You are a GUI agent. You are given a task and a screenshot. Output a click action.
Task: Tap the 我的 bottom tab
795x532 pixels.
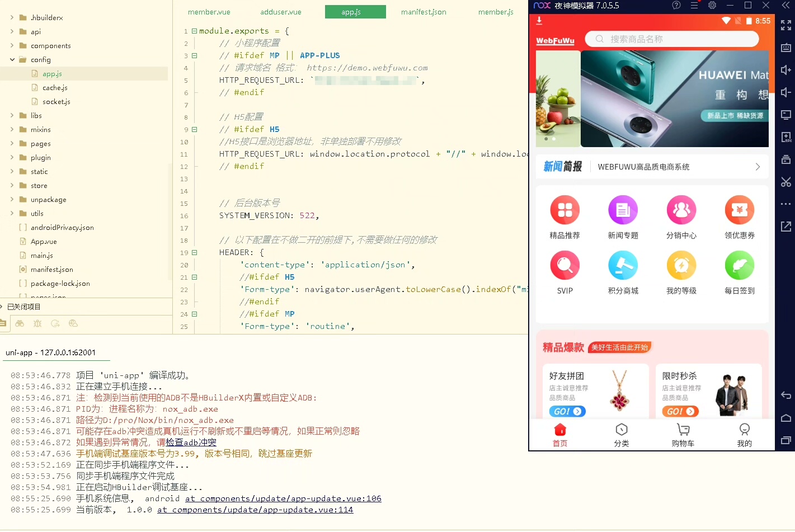click(745, 435)
